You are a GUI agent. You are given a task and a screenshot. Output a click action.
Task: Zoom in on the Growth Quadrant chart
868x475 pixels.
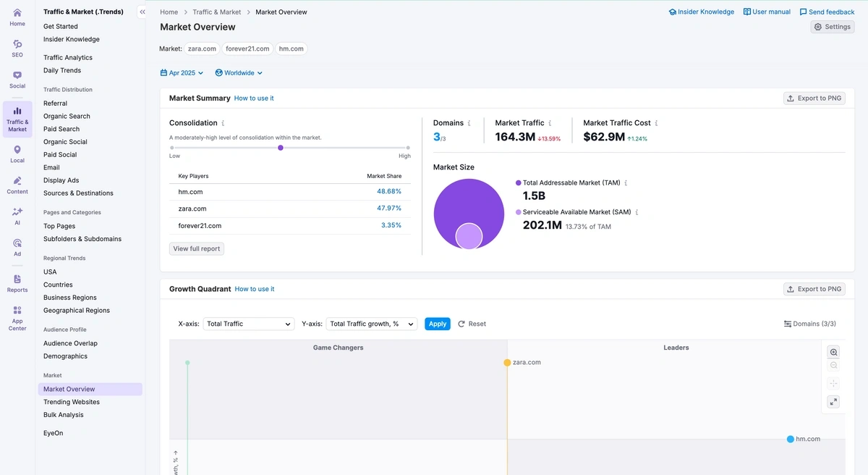click(833, 352)
